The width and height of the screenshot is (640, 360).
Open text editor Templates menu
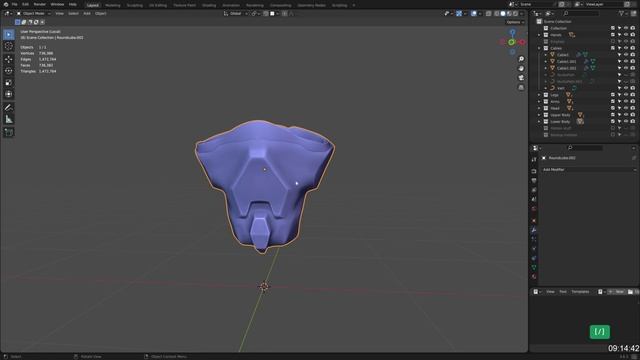(x=580, y=292)
